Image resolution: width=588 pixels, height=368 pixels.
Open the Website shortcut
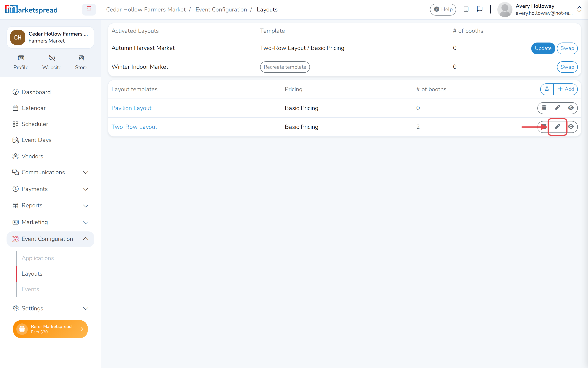coord(52,62)
